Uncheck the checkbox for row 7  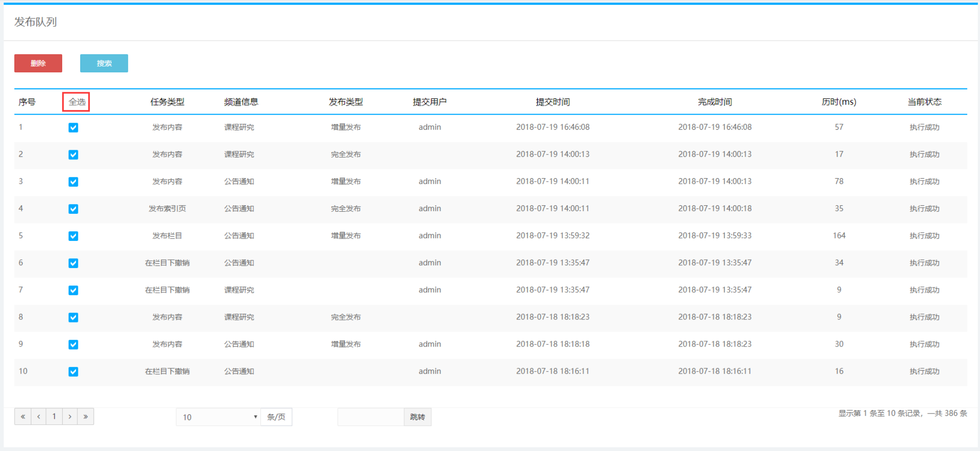[x=73, y=290]
